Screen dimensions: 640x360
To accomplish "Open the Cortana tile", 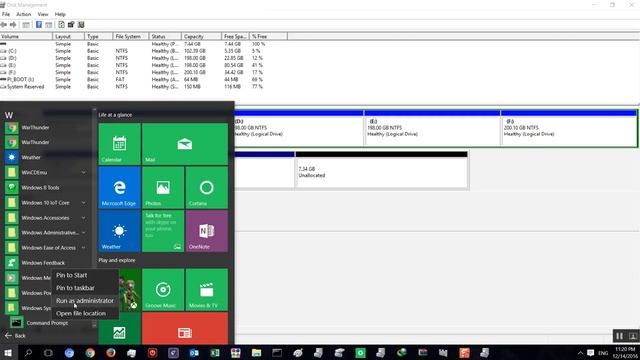I will [x=207, y=188].
